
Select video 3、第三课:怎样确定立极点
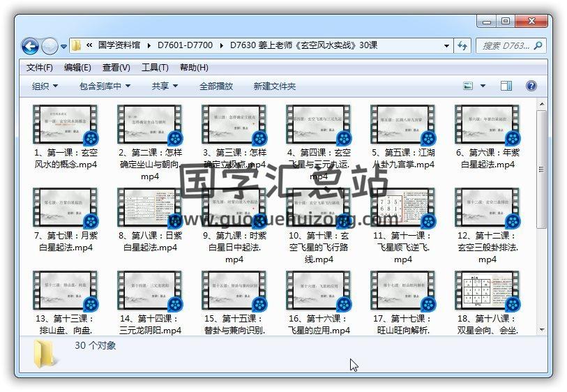point(234,137)
